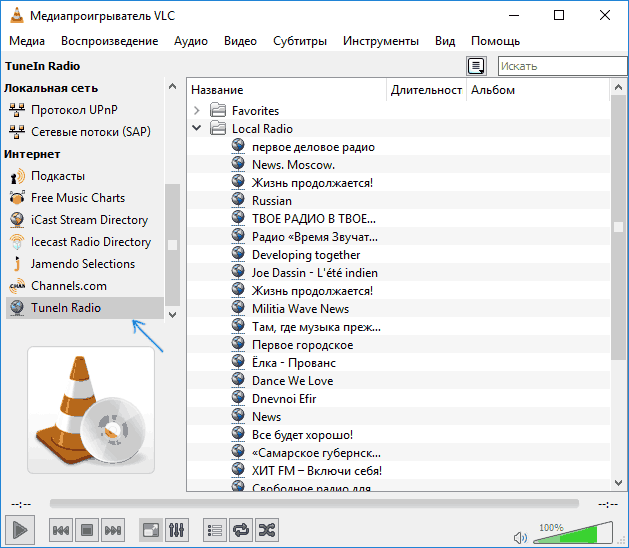Sort by Название column header
The width and height of the screenshot is (629, 548).
(287, 90)
